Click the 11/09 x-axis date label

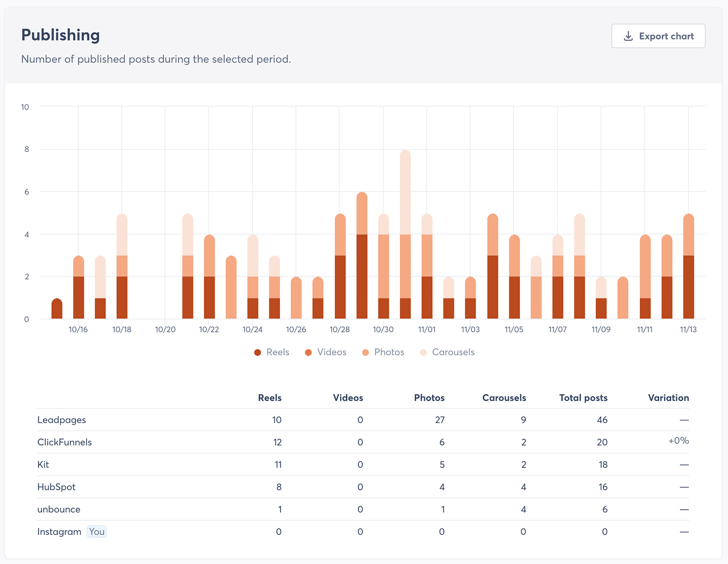coord(601,330)
